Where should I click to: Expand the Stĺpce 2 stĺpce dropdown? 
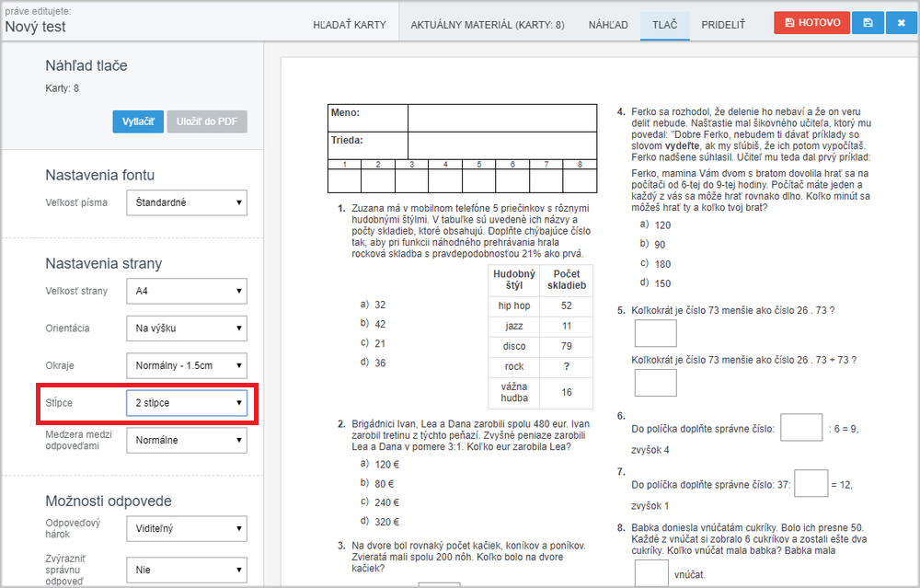pyautogui.click(x=187, y=402)
